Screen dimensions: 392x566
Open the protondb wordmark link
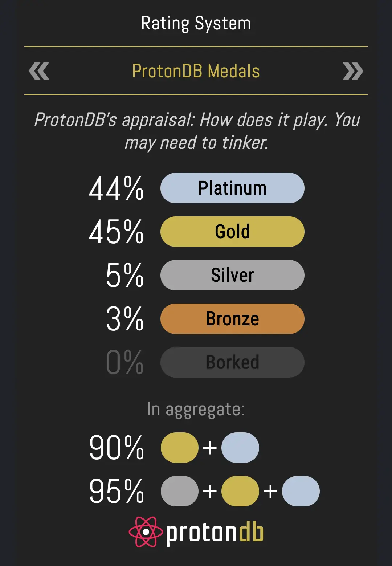pyautogui.click(x=215, y=533)
